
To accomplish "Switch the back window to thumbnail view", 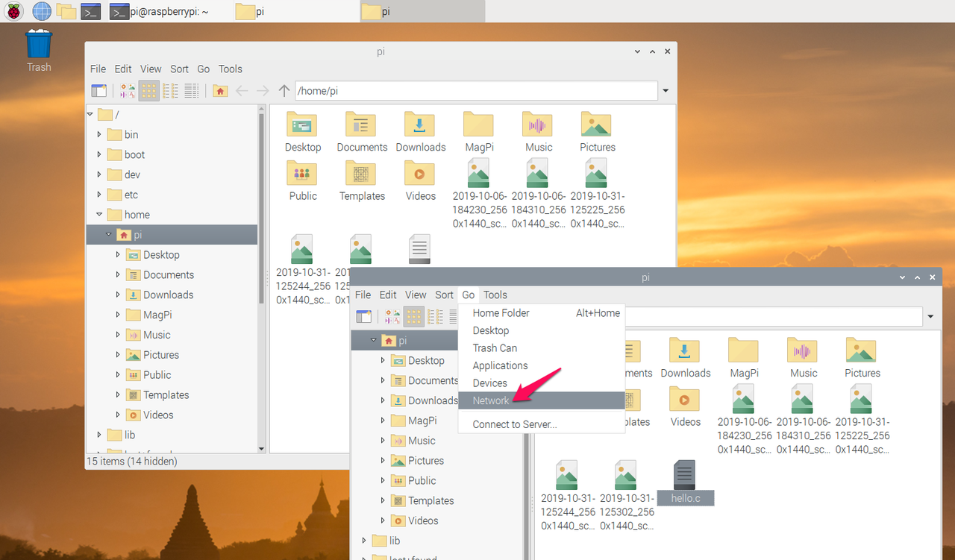I will coord(128,91).
